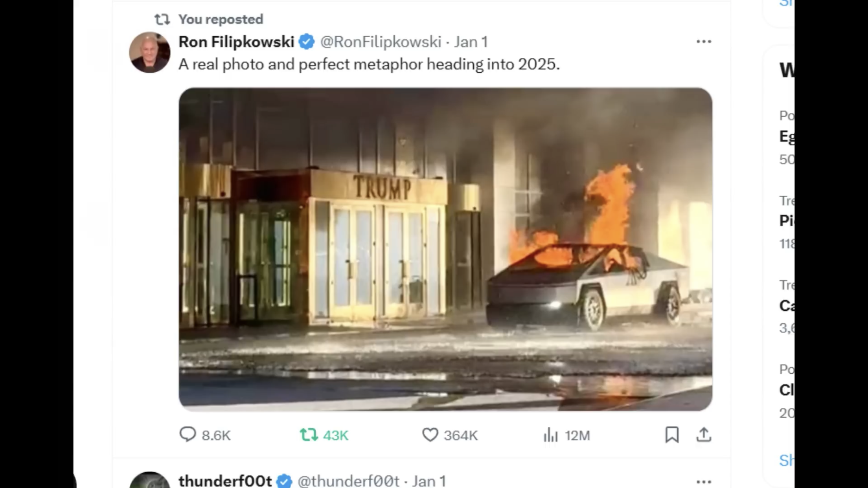Like the post with 364K heart icon

click(x=450, y=435)
